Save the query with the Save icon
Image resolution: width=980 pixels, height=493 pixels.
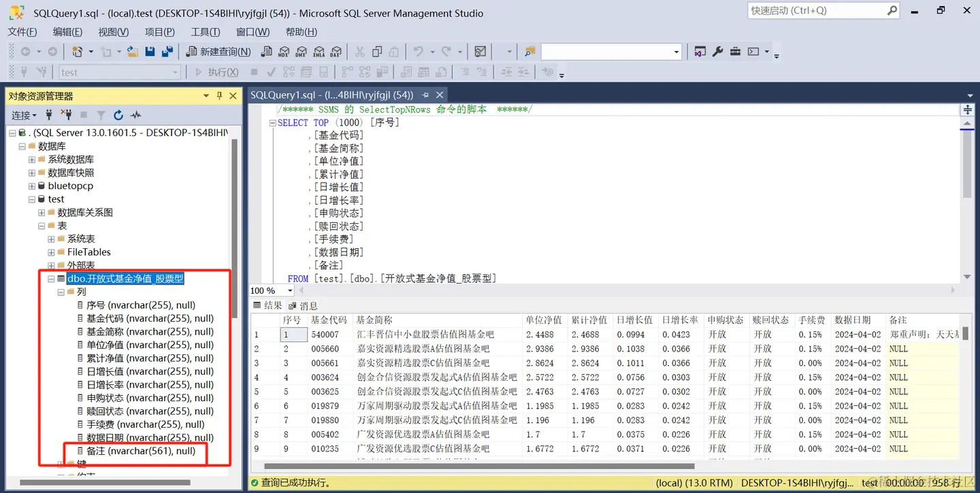pos(150,52)
